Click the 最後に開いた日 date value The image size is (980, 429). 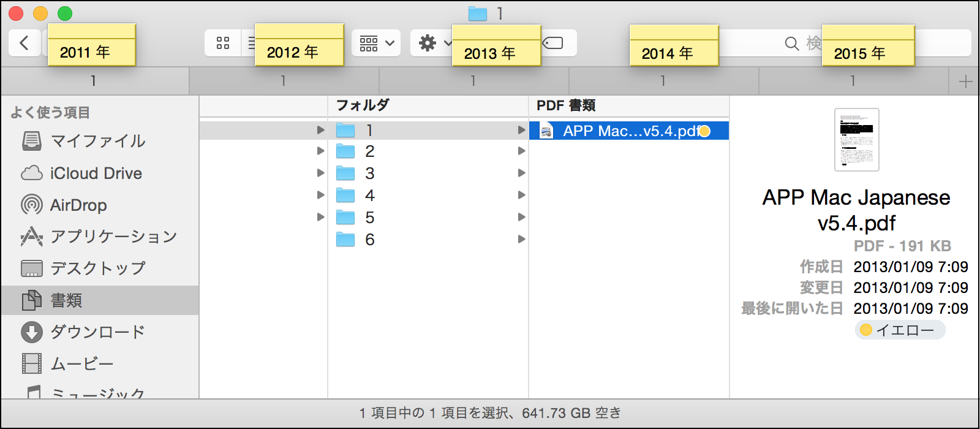coord(911,309)
